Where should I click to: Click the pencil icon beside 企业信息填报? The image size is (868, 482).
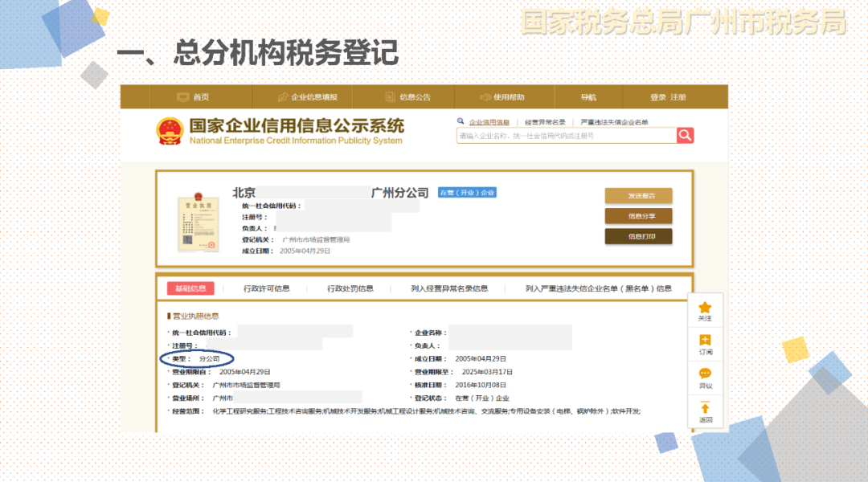click(283, 97)
